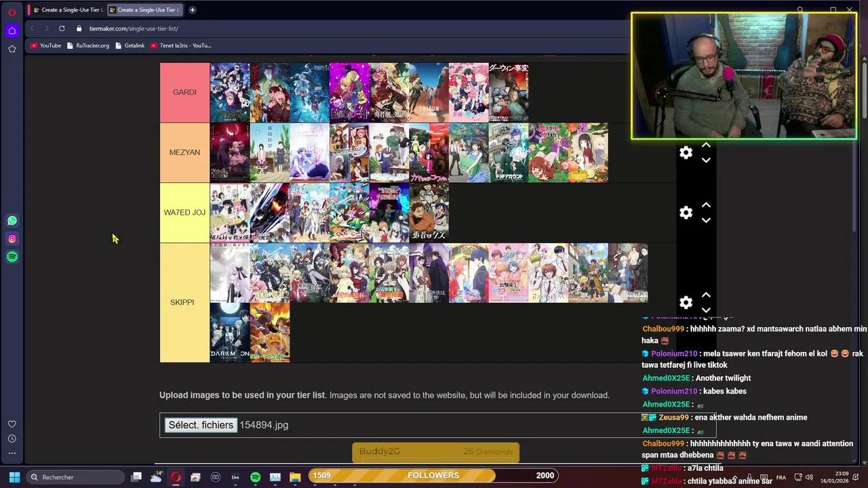Click the padlock site info icon
This screenshot has width=868, height=488.
[79, 28]
